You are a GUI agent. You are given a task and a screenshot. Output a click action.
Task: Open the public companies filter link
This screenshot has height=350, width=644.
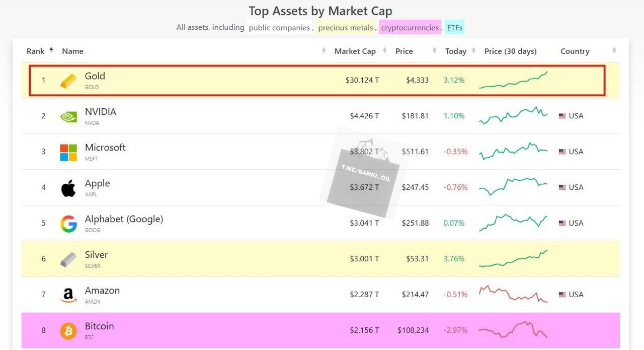coord(279,28)
